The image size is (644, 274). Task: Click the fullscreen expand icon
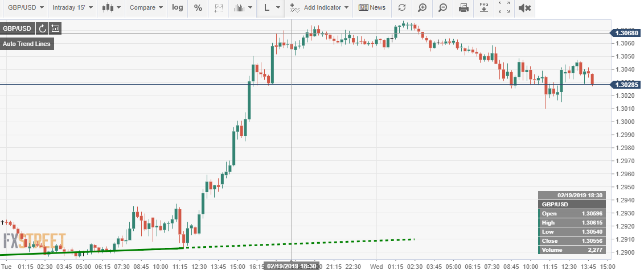504,8
